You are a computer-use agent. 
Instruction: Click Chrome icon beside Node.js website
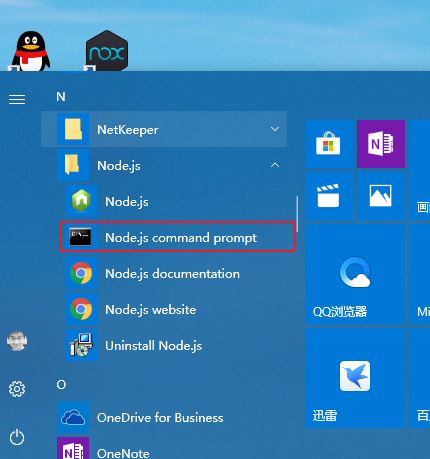(x=81, y=309)
